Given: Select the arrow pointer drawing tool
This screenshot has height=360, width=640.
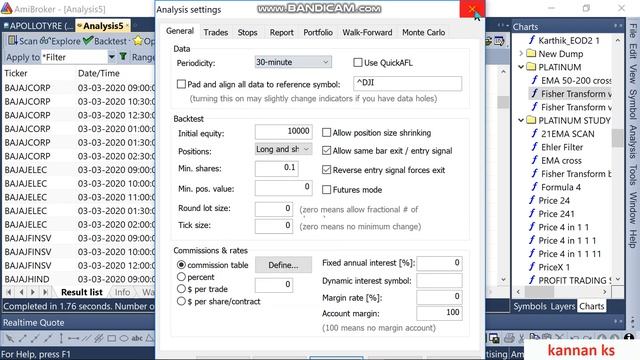Looking at the screenshot, I should point(9,338).
